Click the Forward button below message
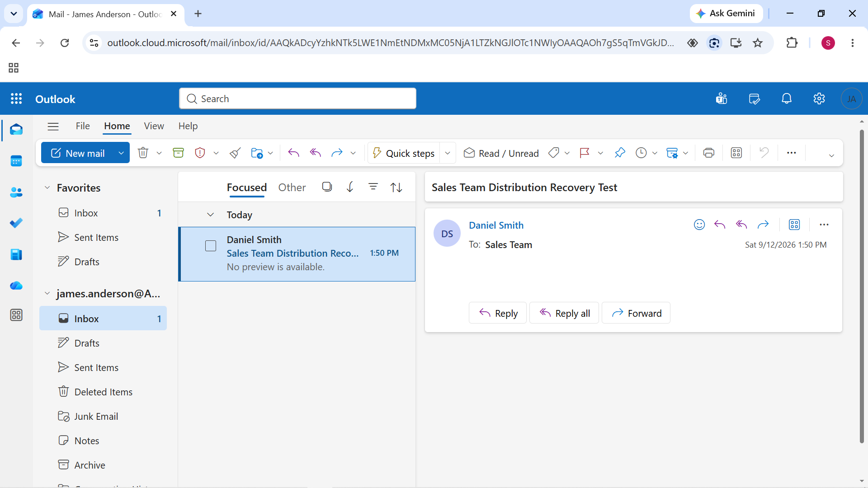 [636, 313]
